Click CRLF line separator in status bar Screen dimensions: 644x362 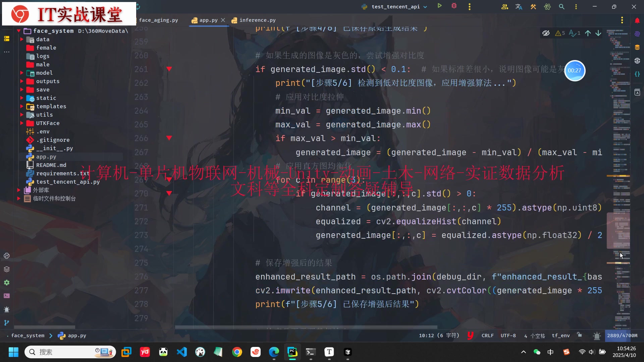[x=487, y=336]
